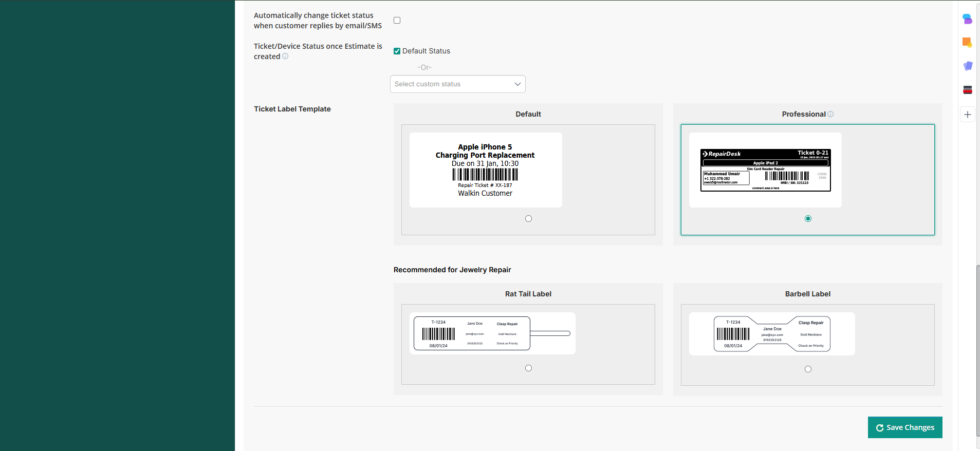This screenshot has width=980, height=451.
Task: Click info icon next to Estimate status label
Action: (x=285, y=57)
